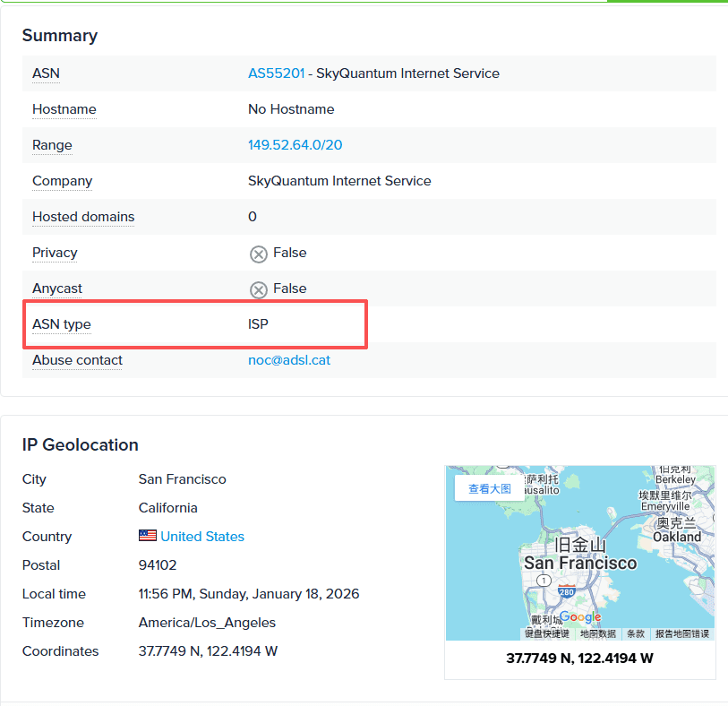Click the 查看大图 view larger map button
Screen dimensions: 728x706
(x=489, y=488)
